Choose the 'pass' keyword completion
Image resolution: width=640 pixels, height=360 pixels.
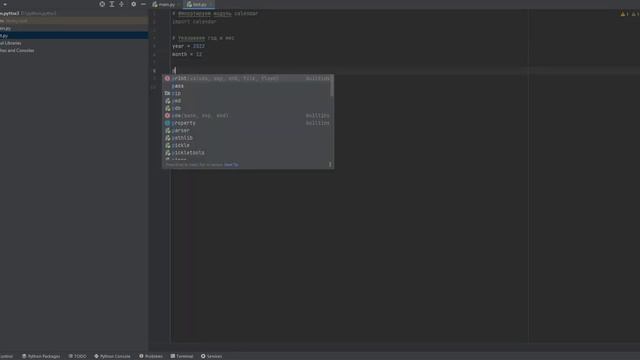tap(247, 86)
